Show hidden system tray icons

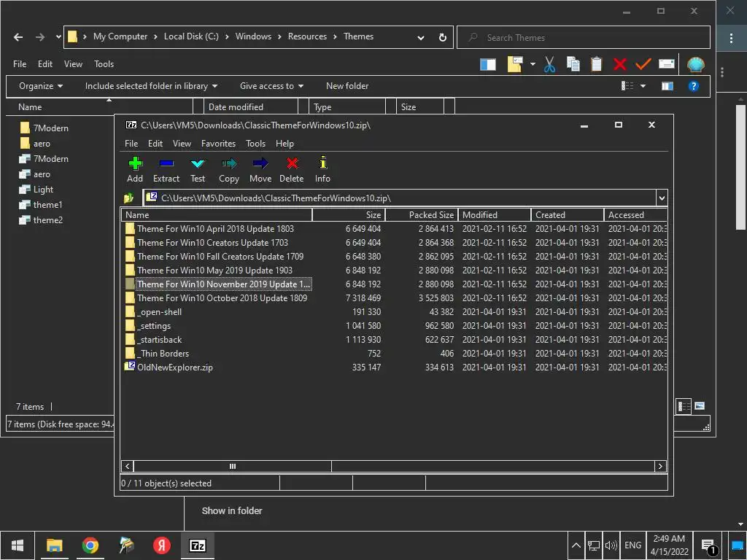click(576, 545)
